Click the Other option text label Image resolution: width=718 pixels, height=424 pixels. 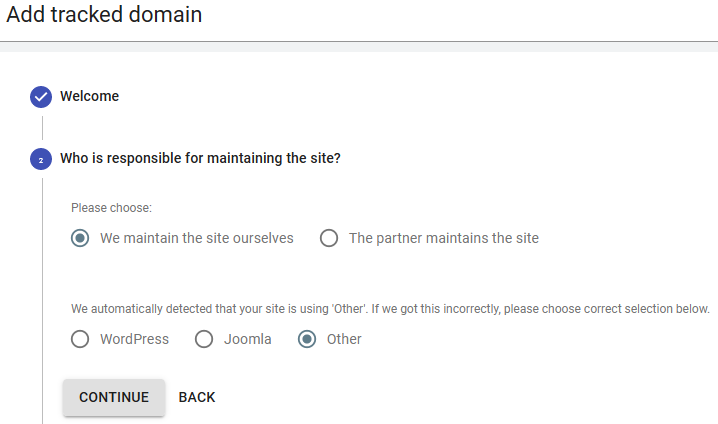[344, 339]
